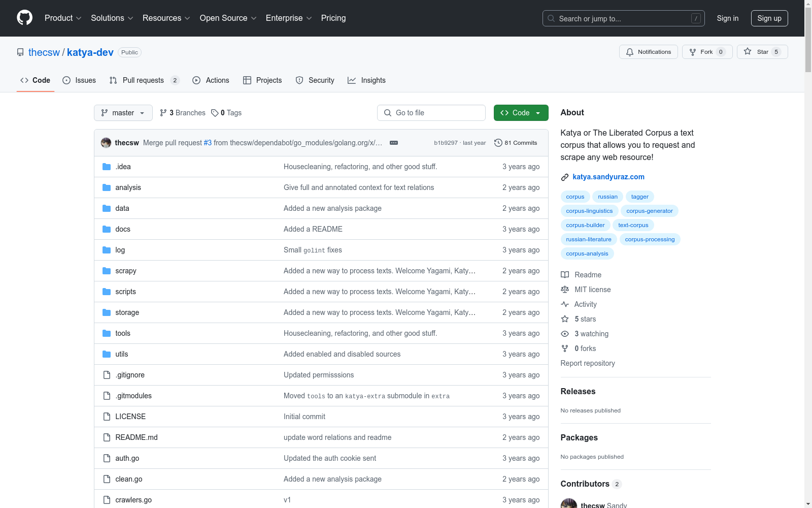The image size is (812, 508).
Task: Click the file icon for auth.go
Action: point(107,458)
